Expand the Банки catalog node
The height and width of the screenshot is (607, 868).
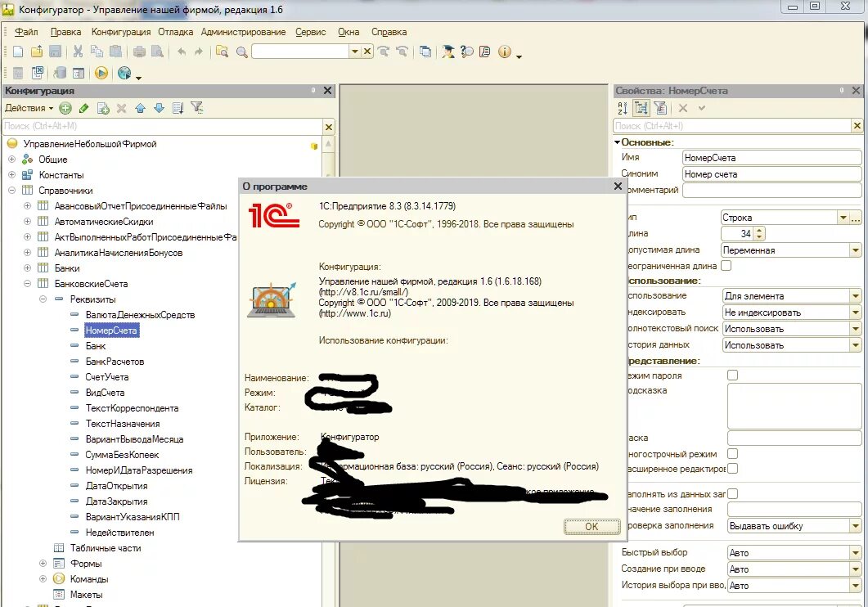tap(27, 268)
